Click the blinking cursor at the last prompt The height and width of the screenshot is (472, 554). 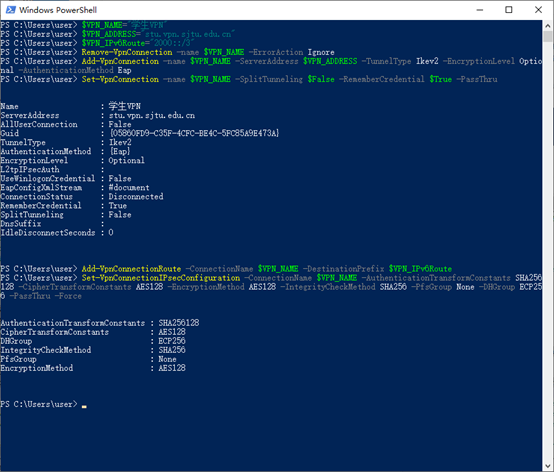pos(84,406)
